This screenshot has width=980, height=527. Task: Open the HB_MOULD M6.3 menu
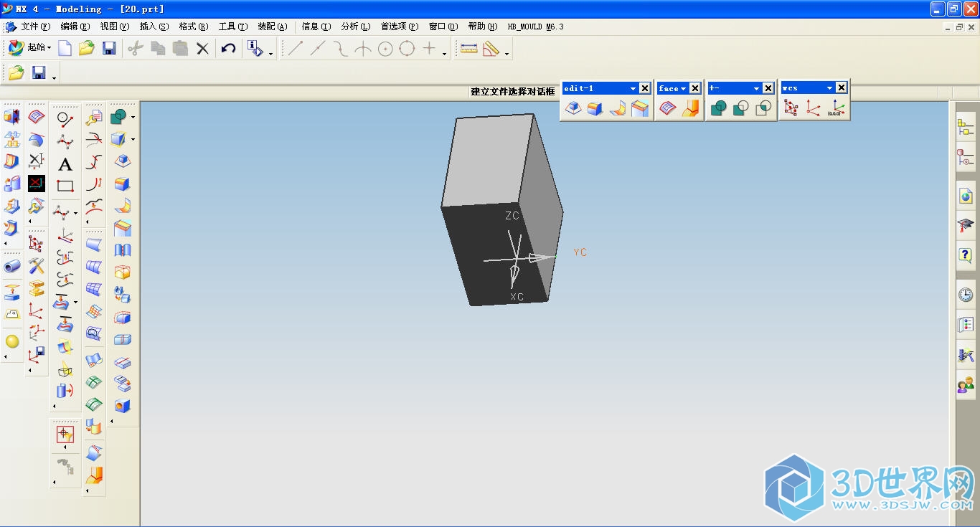coord(536,27)
